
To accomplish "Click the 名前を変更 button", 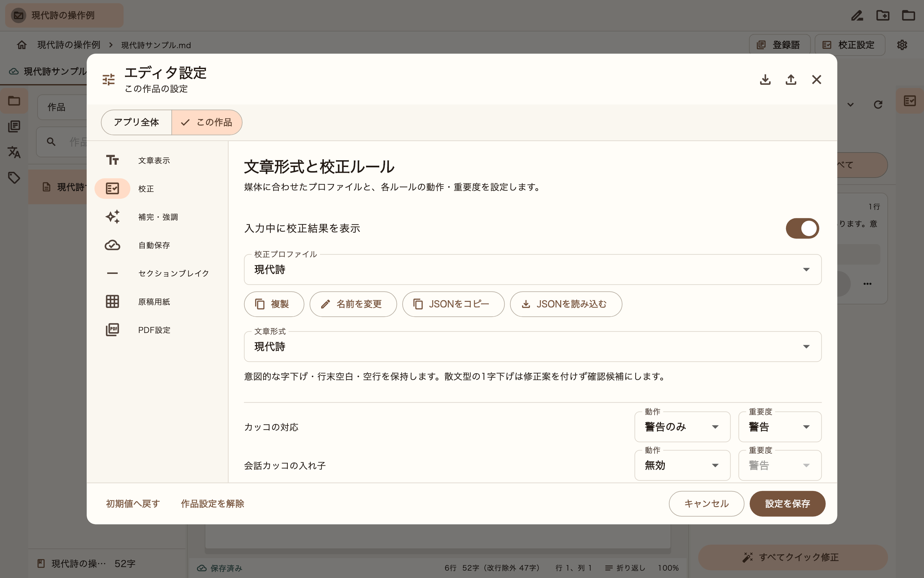I will [353, 304].
